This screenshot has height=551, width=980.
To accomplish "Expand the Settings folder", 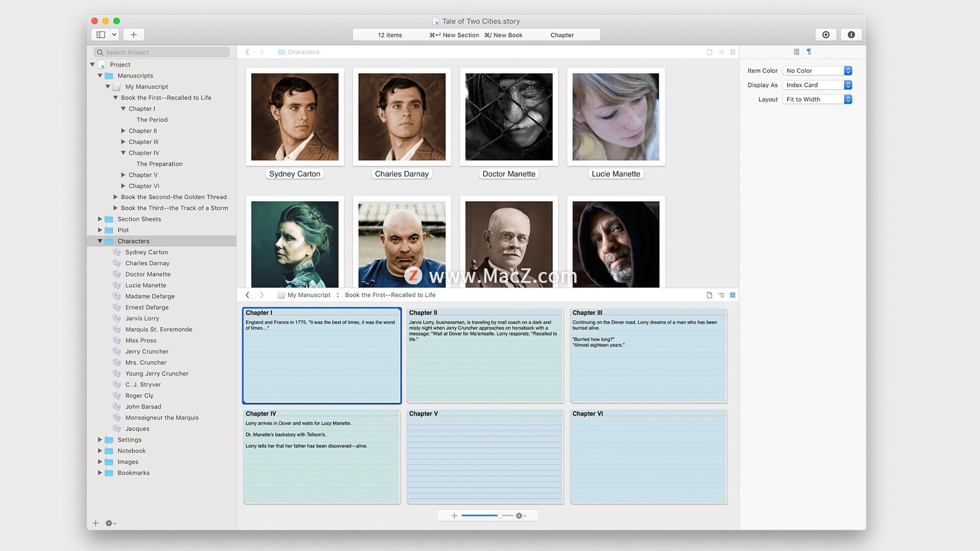I will 100,440.
